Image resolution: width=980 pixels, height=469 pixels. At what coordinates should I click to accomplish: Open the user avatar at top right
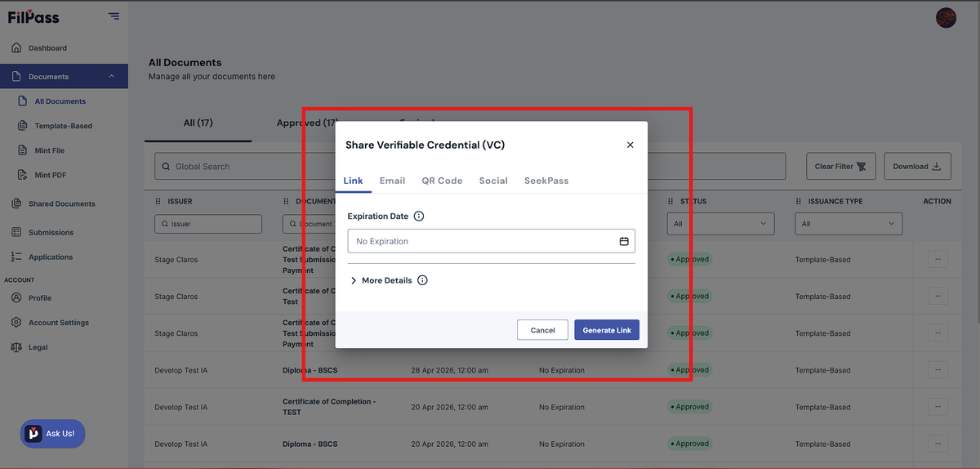[x=946, y=18]
